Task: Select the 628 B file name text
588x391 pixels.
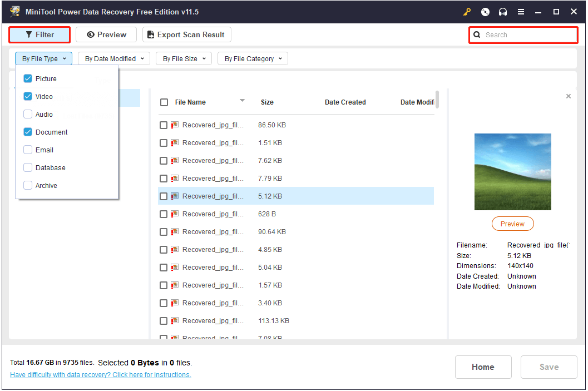Action: tap(213, 214)
